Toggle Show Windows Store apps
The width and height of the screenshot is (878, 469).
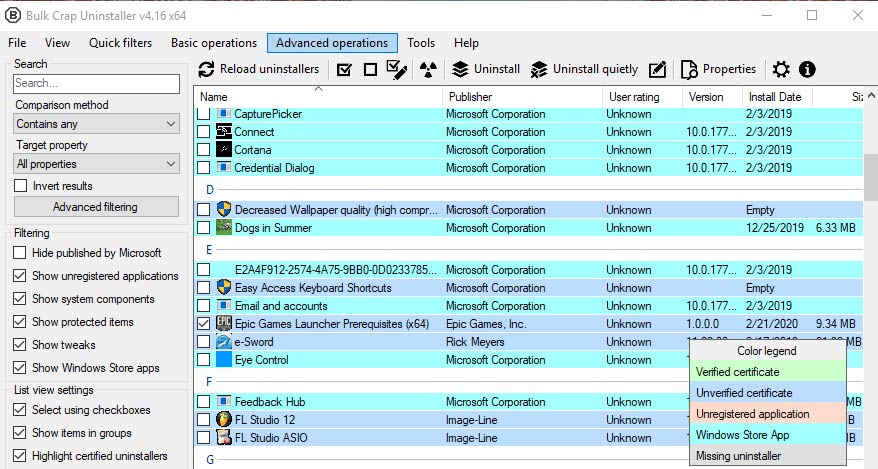click(20, 367)
